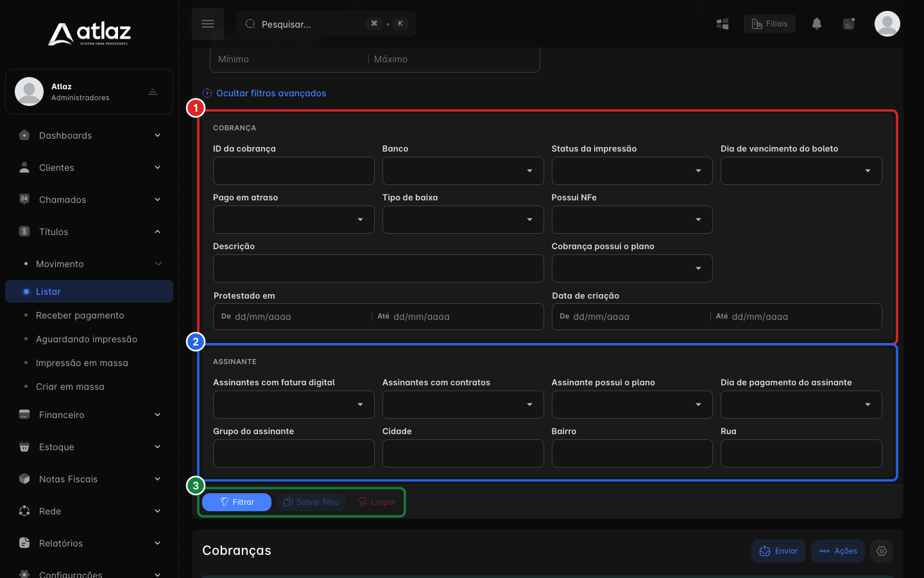Select Impressão em massa in sidebar
Viewport: 924px width, 578px height.
click(x=82, y=363)
